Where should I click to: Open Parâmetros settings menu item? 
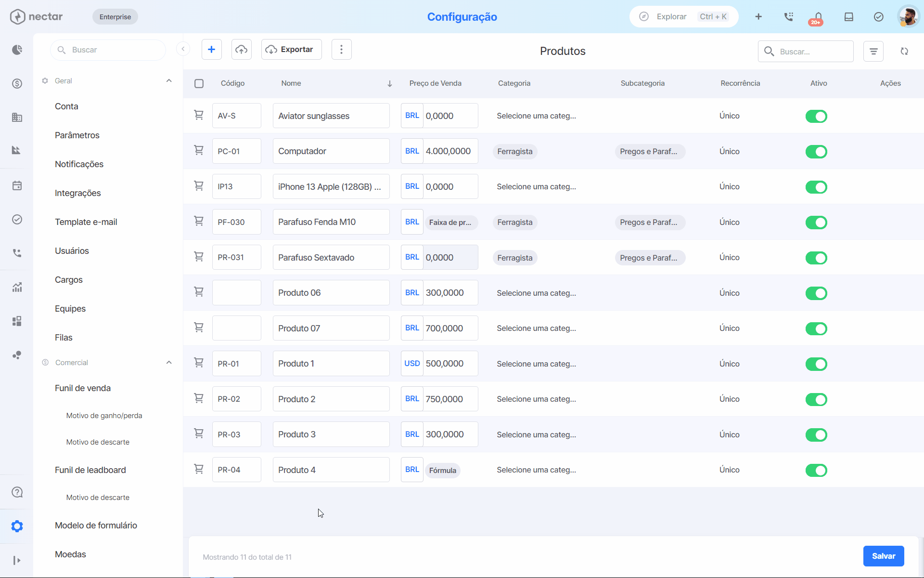pos(77,135)
